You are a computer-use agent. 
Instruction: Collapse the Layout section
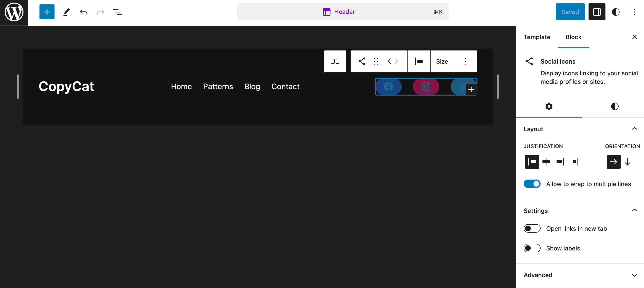pyautogui.click(x=635, y=129)
